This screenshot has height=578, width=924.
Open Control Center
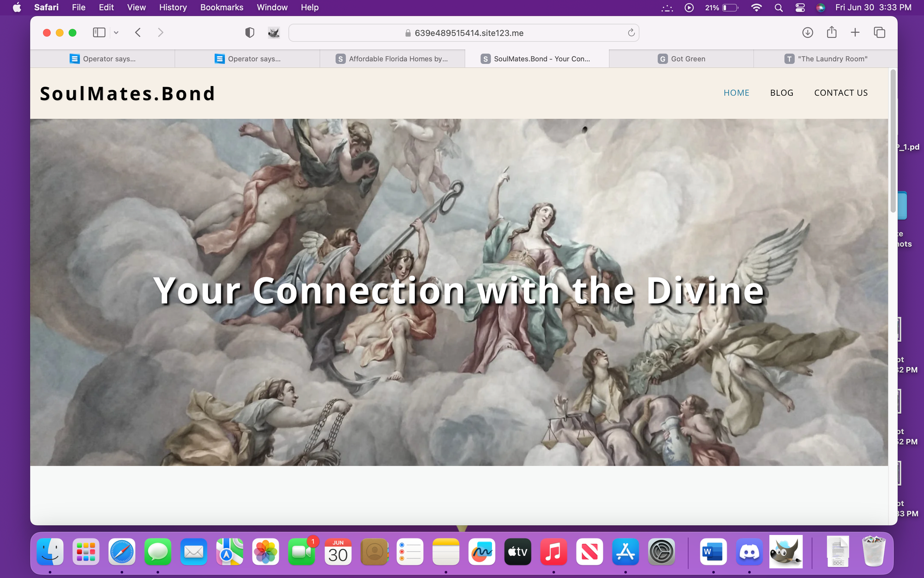(x=800, y=7)
